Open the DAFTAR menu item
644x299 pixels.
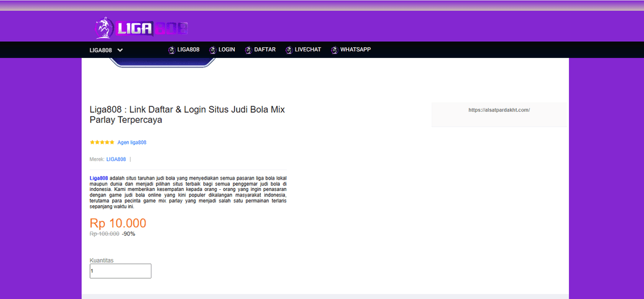[265, 50]
